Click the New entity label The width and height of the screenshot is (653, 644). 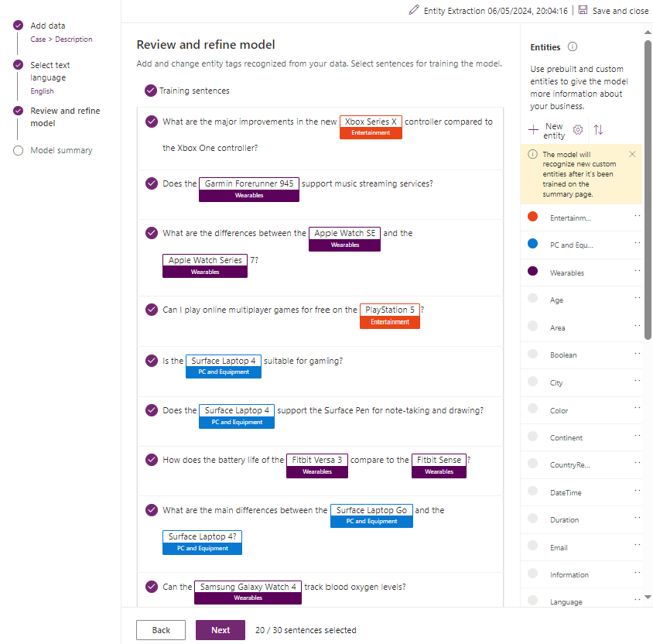point(554,131)
